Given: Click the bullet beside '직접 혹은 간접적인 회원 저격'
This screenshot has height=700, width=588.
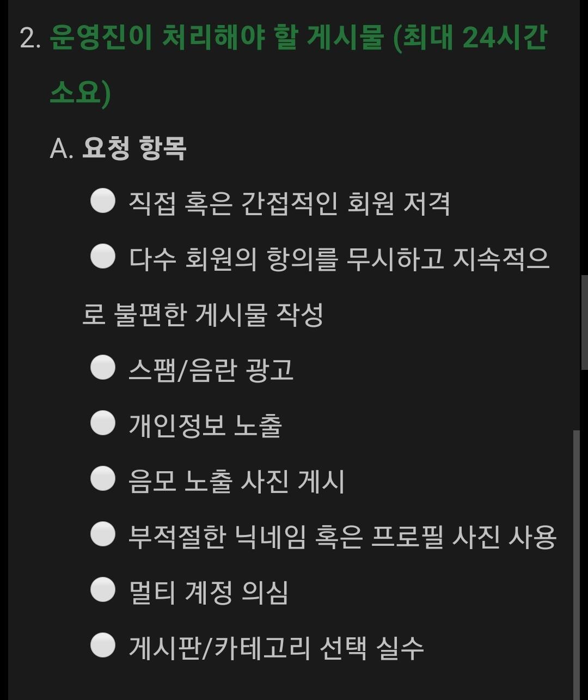Looking at the screenshot, I should point(102,201).
